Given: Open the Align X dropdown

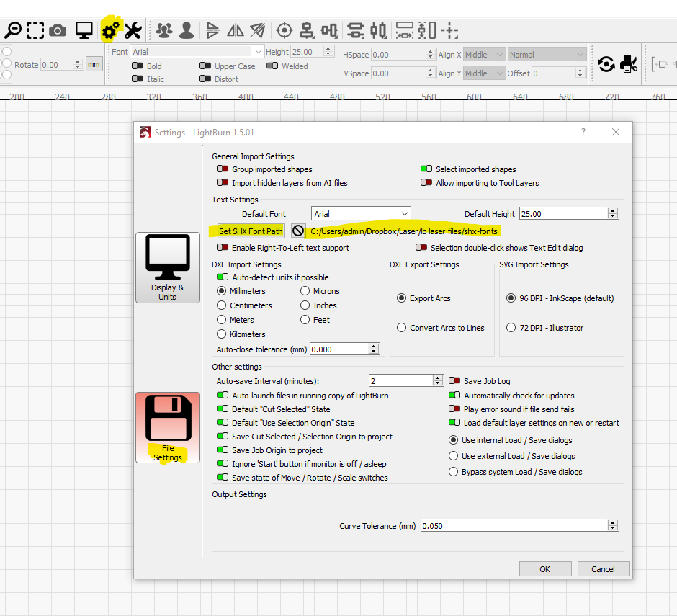Looking at the screenshot, I should (x=484, y=55).
